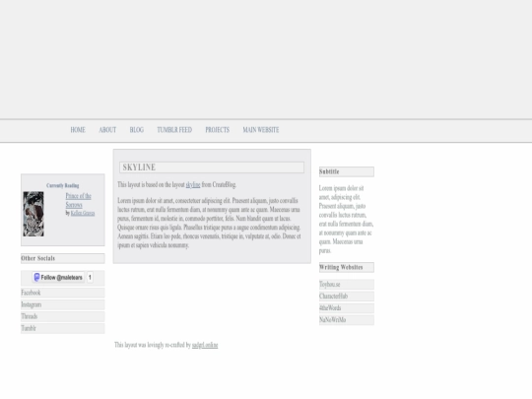Open the Prince of the Sorrows book link
This screenshot has height=399, width=532.
79,201
